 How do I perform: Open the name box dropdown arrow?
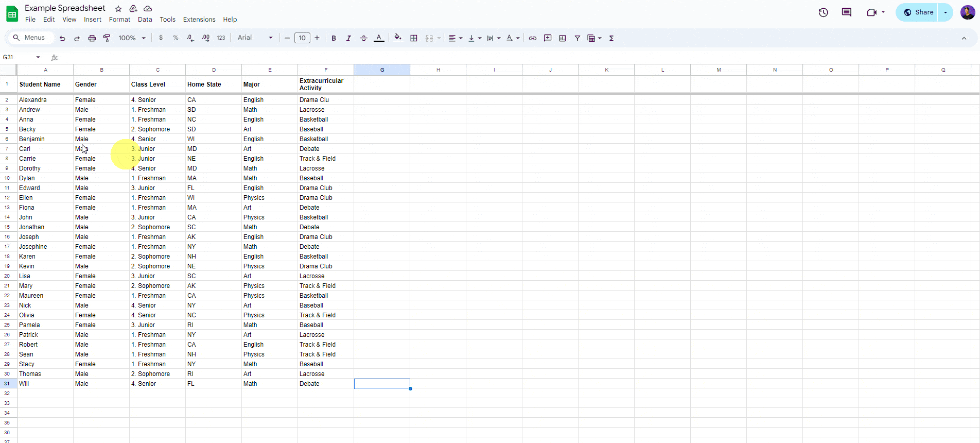[x=38, y=57]
